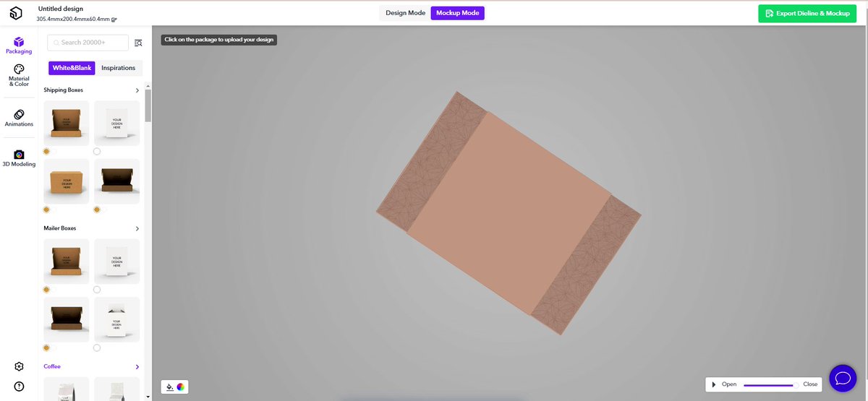The width and height of the screenshot is (868, 401).
Task: Click Export Dieline & Mockup button
Action: tap(808, 13)
